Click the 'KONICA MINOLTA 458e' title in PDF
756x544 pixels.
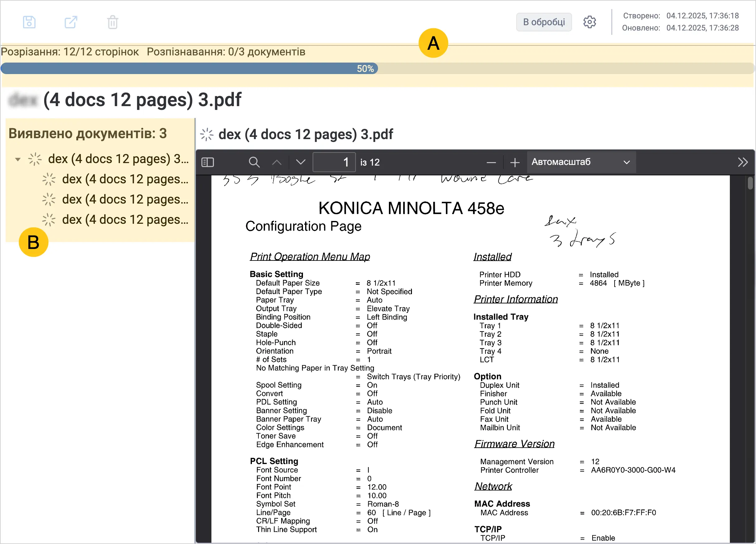point(411,208)
